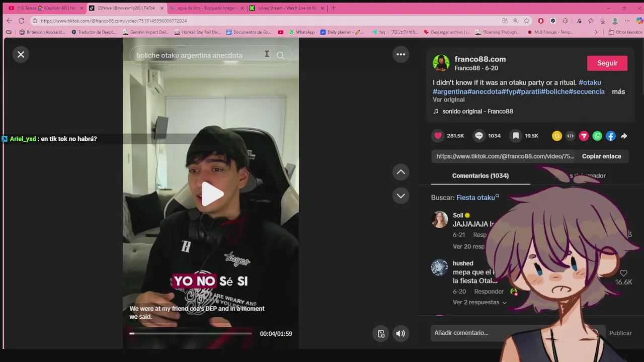Switch to Teresa Capítulo 80 YouTube tab
This screenshot has height=362, width=644.
click(46, 8)
